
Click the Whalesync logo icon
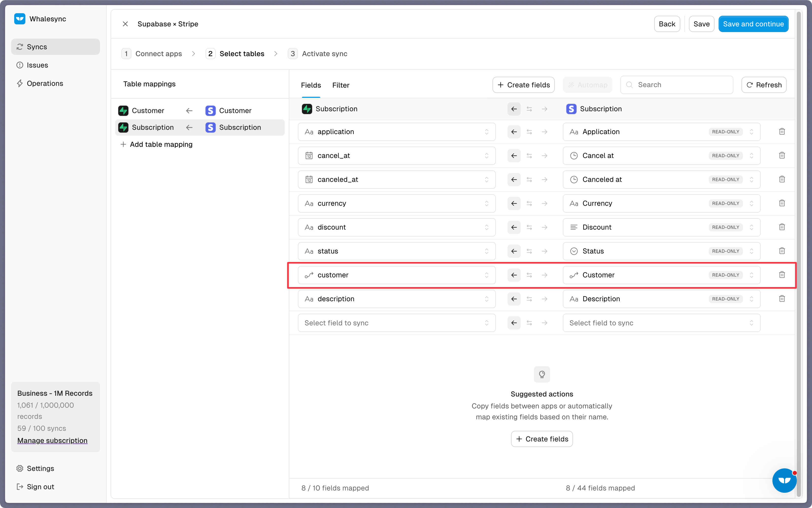coord(20,19)
